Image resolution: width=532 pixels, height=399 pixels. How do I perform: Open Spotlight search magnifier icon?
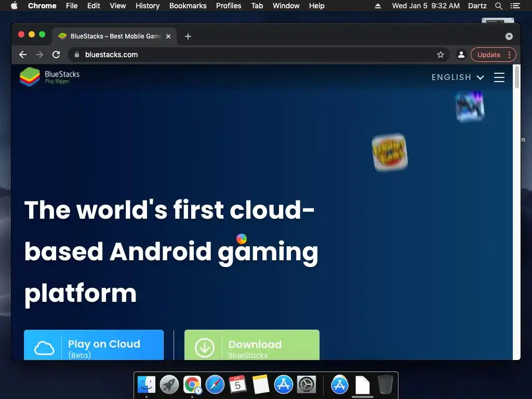[x=498, y=6]
